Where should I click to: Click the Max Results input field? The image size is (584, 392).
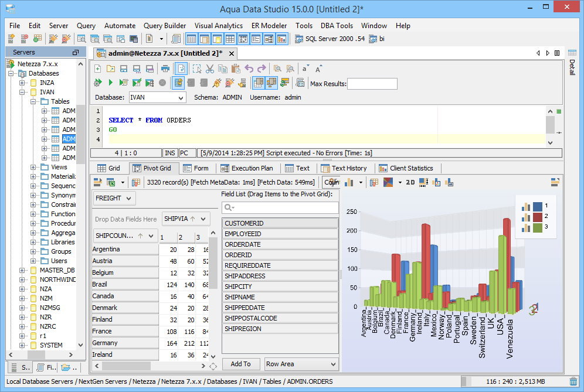[x=372, y=84]
